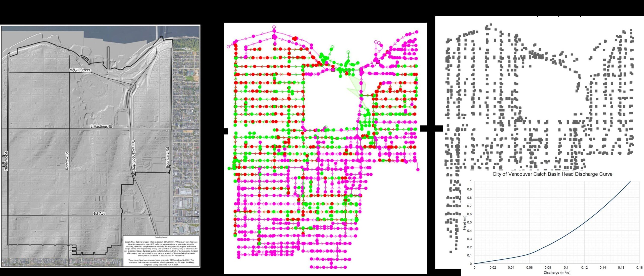Click the Catch Basin Head Discharge Curve title

(x=552, y=174)
